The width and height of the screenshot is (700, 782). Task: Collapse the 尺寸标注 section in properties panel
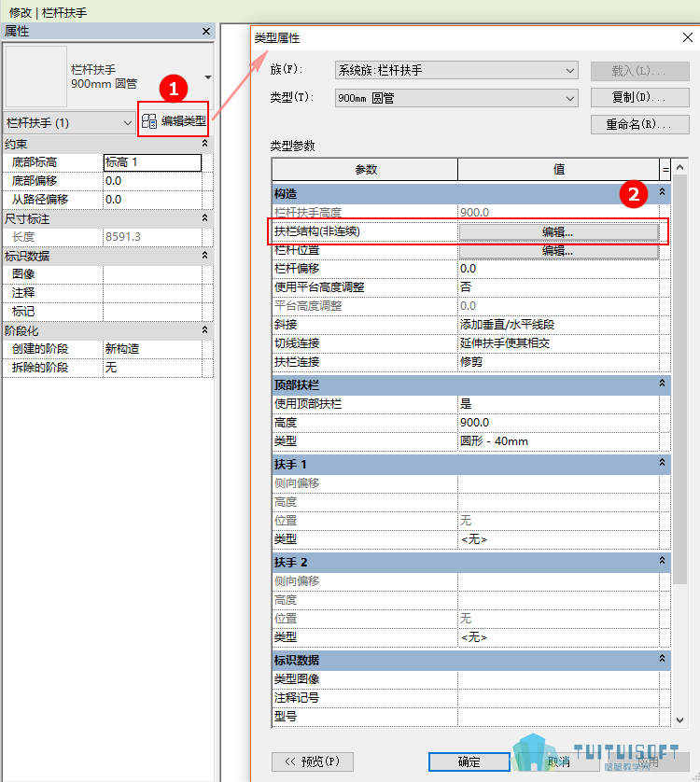click(204, 218)
